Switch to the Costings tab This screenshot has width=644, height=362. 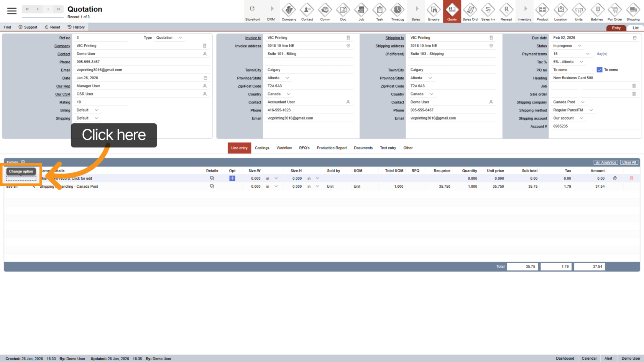262,148
